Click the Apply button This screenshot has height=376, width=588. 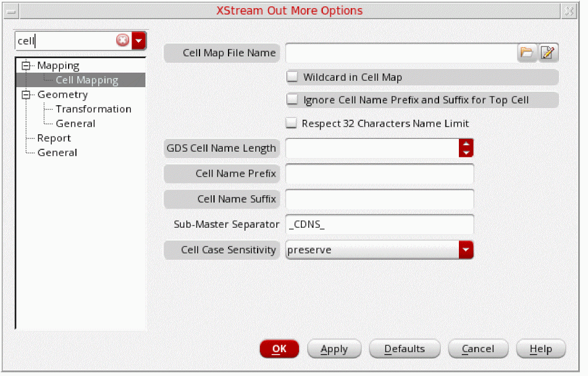[334, 349]
